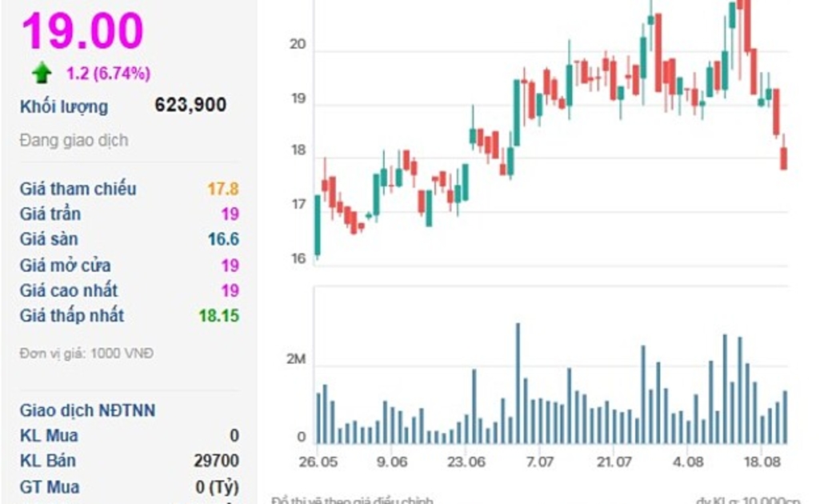
Task: Click the green up arrow icon
Action: pyautogui.click(x=42, y=74)
